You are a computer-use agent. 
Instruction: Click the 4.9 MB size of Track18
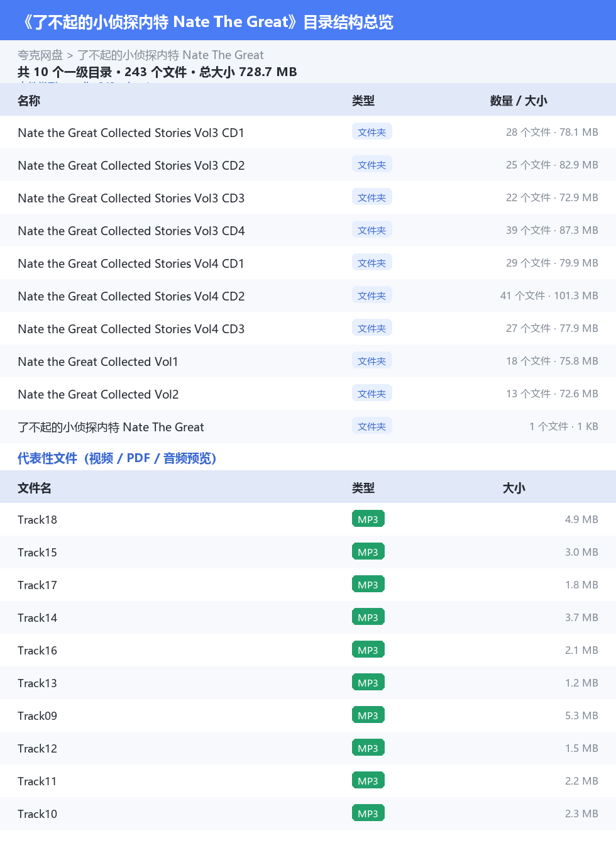coord(581,519)
